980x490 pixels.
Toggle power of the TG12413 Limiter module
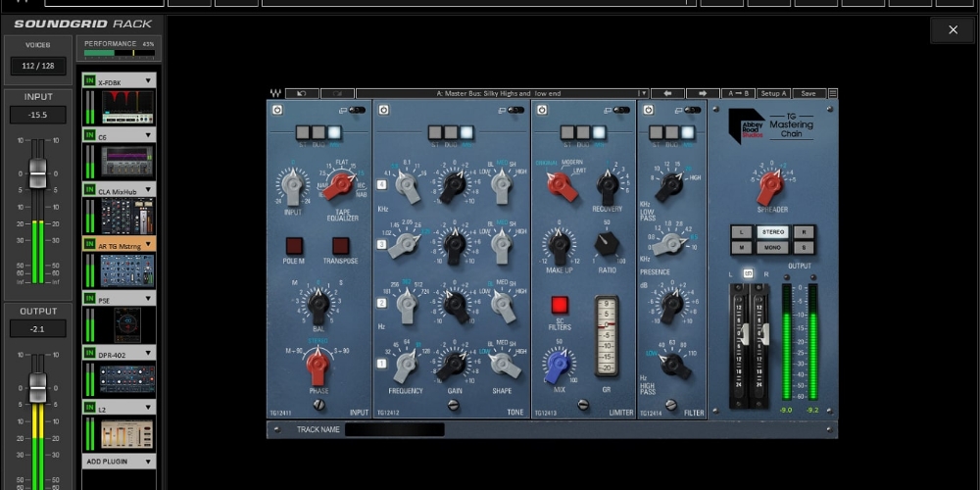(542, 110)
